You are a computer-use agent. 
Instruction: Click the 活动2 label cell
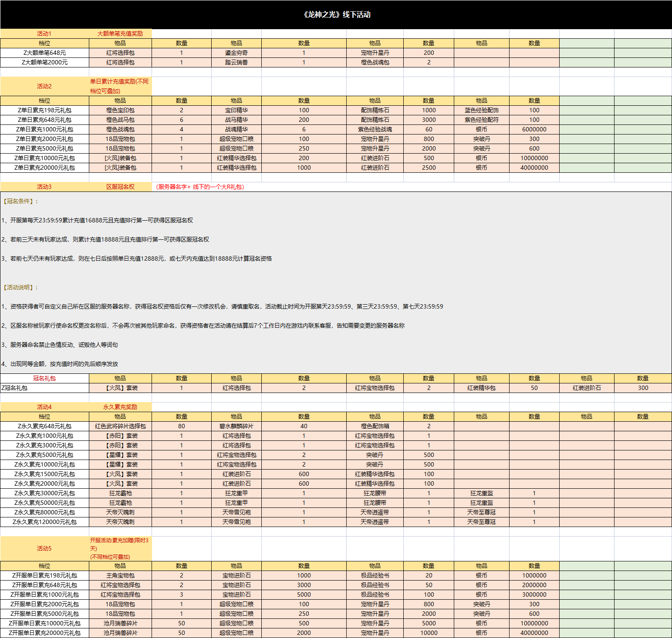click(x=44, y=86)
